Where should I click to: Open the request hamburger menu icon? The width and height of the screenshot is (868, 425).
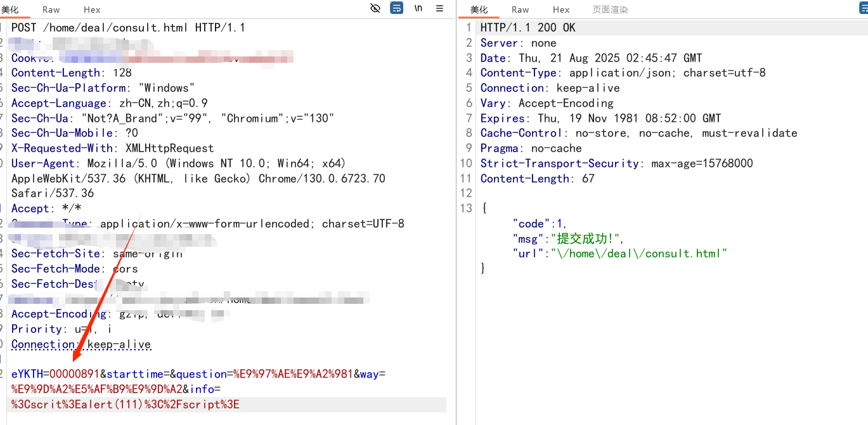click(x=439, y=8)
